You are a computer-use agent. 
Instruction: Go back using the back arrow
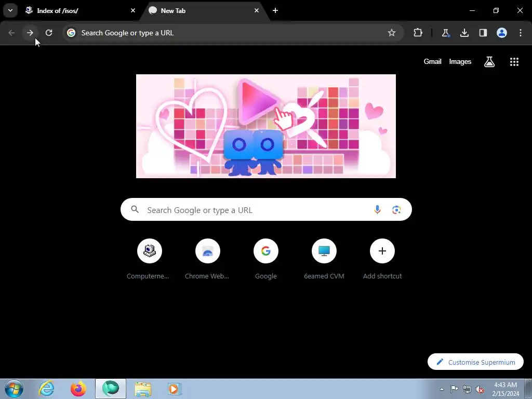11,33
